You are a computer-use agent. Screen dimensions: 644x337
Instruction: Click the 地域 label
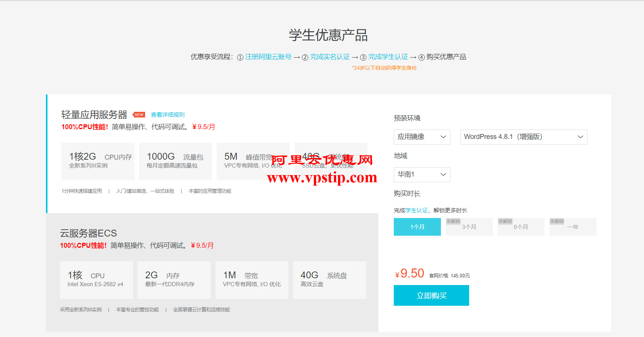pyautogui.click(x=401, y=156)
